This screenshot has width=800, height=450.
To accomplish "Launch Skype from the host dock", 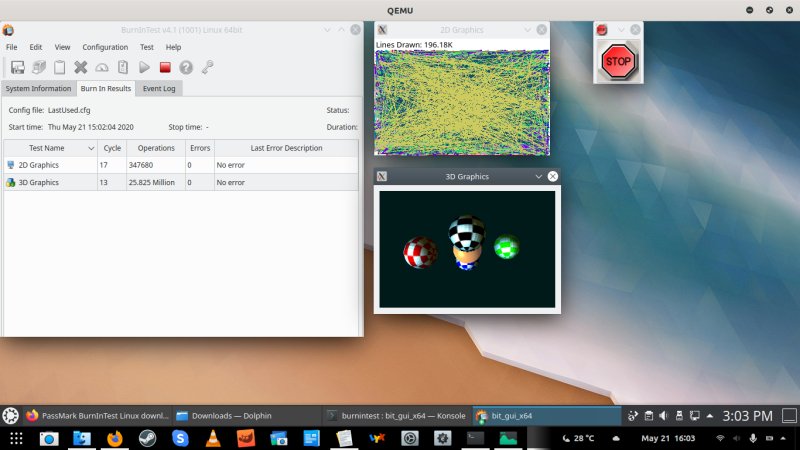I will pyautogui.click(x=180, y=438).
